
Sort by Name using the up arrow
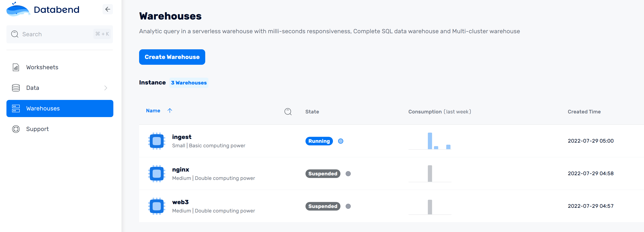pyautogui.click(x=170, y=111)
